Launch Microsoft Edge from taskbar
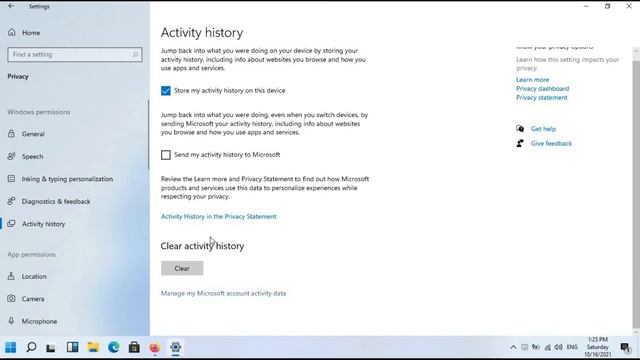This screenshot has height=360, width=640. (113, 347)
